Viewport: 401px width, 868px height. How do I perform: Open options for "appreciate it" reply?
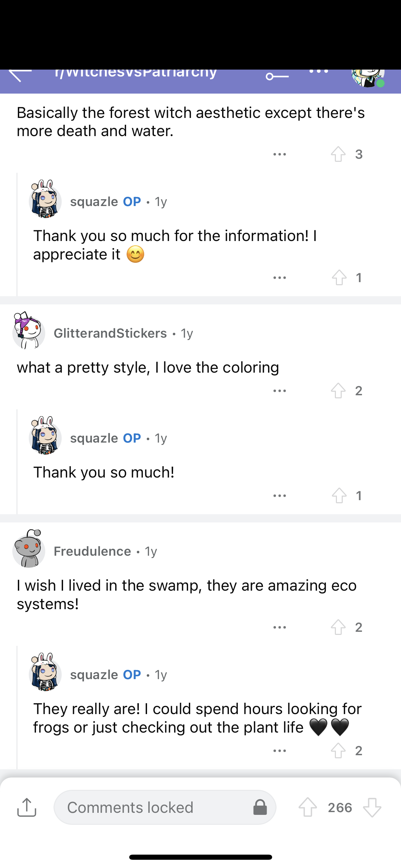[280, 277]
